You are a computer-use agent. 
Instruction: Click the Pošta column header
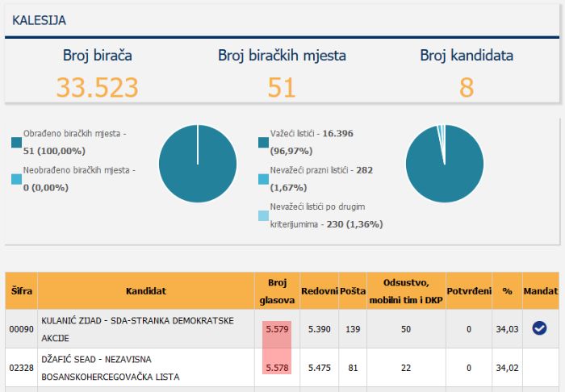coord(353,291)
